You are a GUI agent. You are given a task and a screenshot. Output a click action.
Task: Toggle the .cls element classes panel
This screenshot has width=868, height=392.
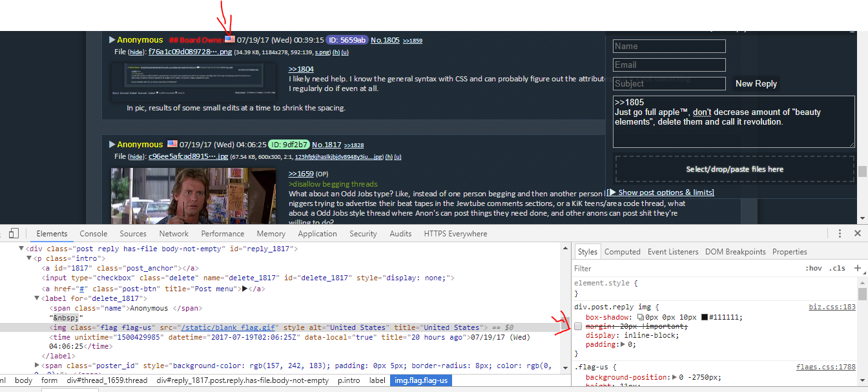click(838, 268)
